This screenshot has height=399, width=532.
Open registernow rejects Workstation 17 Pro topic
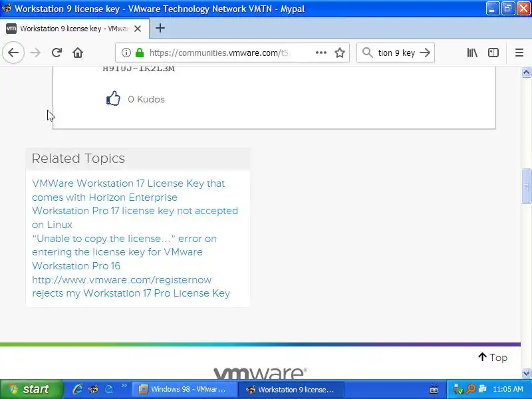[x=131, y=287]
